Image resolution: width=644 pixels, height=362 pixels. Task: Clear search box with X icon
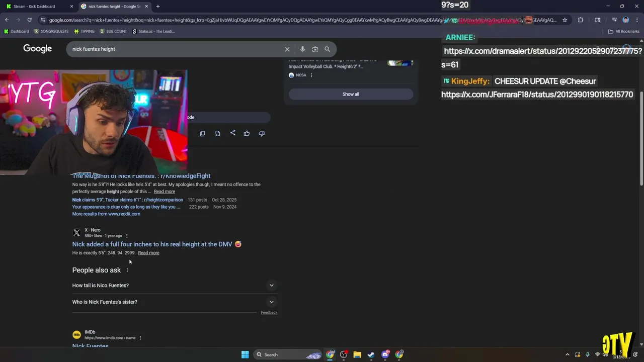pos(287,49)
